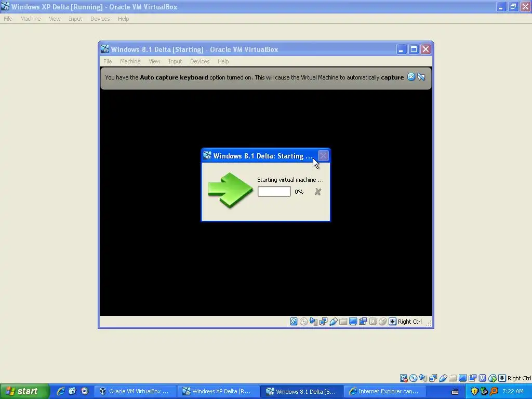The width and height of the screenshot is (532, 399).
Task: Open Devices menu in Windows 8.1 Delta window
Action: [199, 61]
